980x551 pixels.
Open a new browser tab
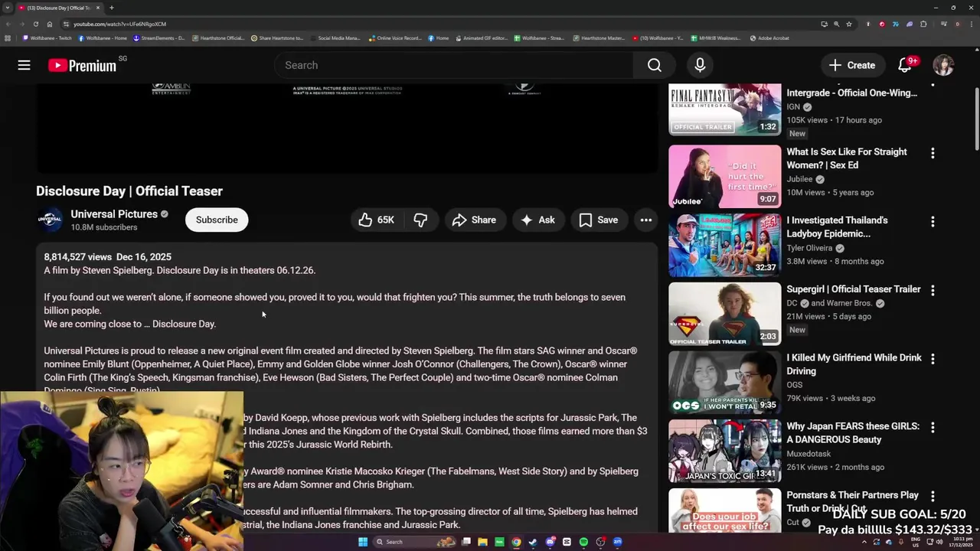[x=111, y=8]
